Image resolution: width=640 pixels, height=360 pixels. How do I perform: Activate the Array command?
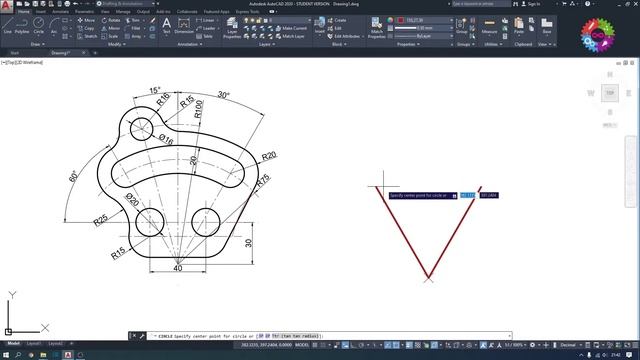click(x=133, y=36)
